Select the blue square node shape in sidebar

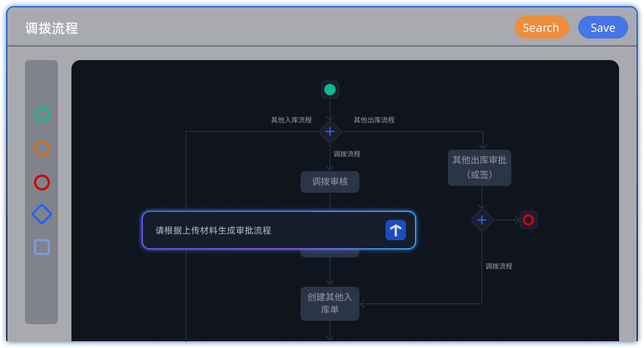tap(41, 246)
